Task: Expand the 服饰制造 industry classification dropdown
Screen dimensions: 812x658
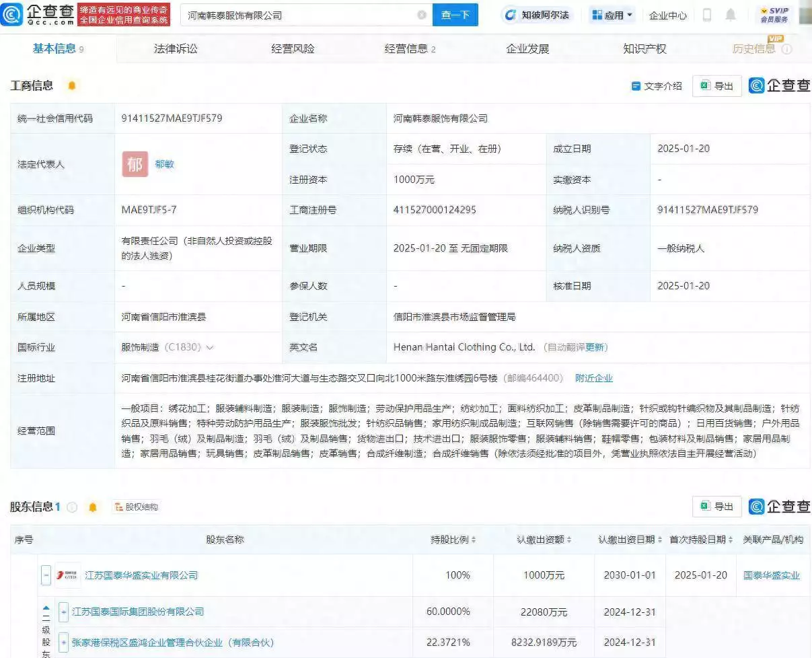Action: click(x=210, y=348)
